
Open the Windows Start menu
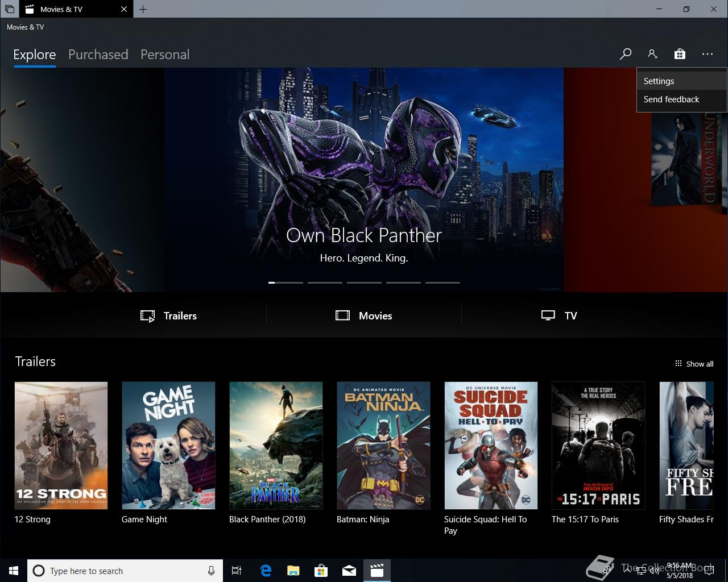(x=14, y=571)
